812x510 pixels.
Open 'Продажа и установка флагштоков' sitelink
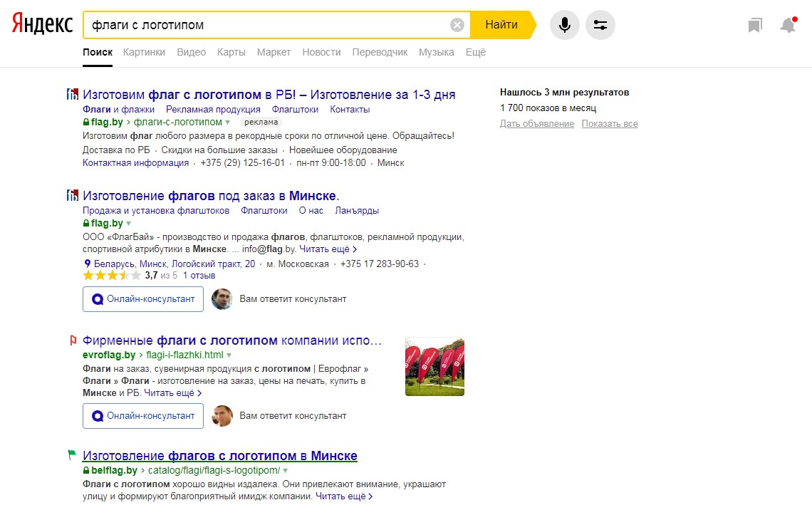click(x=156, y=210)
